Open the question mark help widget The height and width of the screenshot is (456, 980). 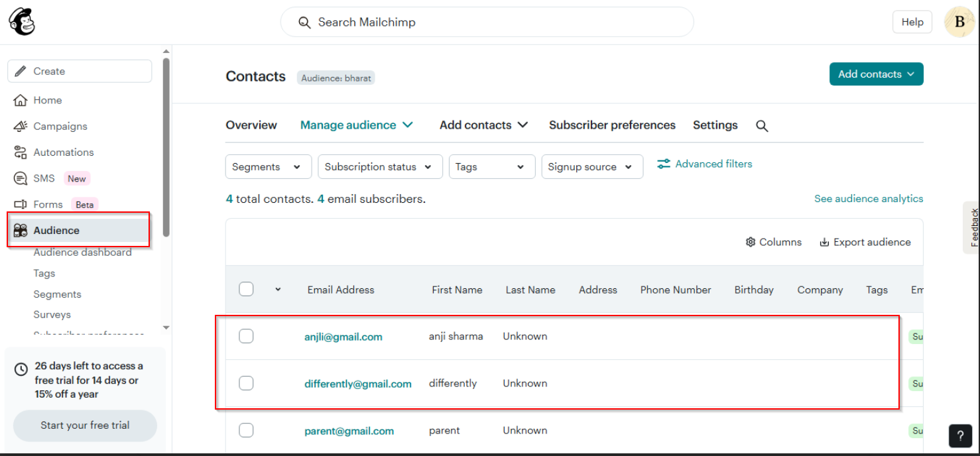coord(961,435)
